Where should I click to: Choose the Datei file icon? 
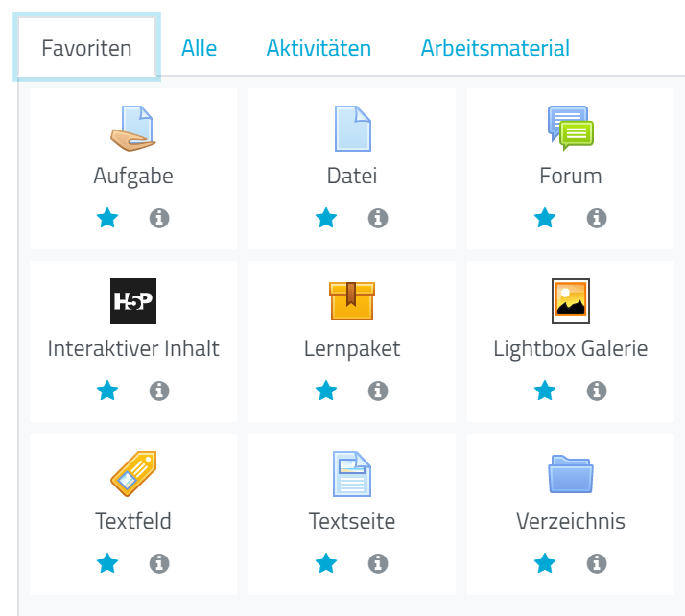352,130
